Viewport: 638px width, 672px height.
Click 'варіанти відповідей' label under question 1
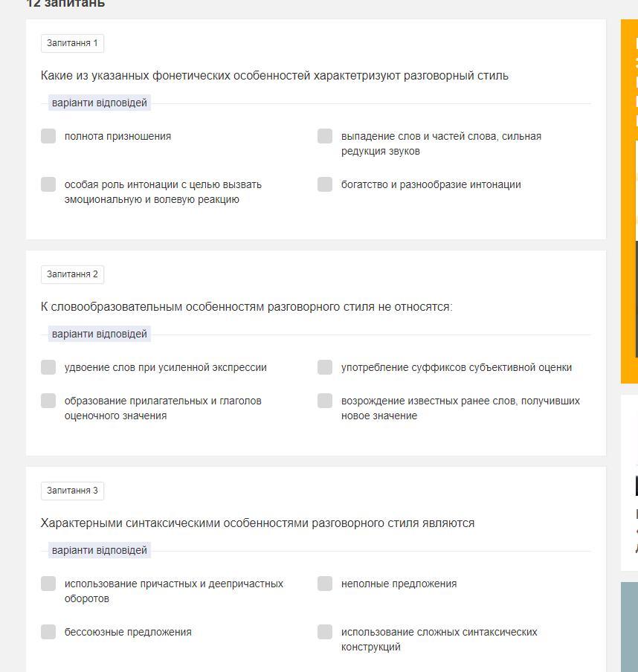[x=100, y=103]
